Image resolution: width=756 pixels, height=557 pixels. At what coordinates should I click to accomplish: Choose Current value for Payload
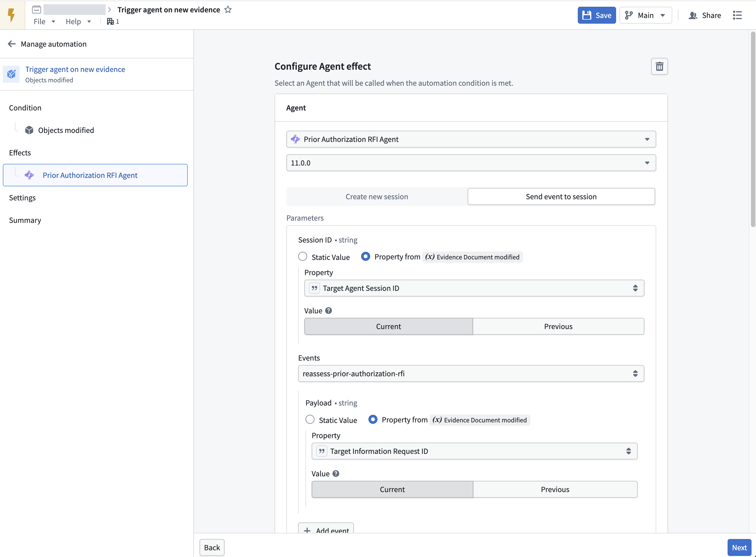[x=392, y=489]
